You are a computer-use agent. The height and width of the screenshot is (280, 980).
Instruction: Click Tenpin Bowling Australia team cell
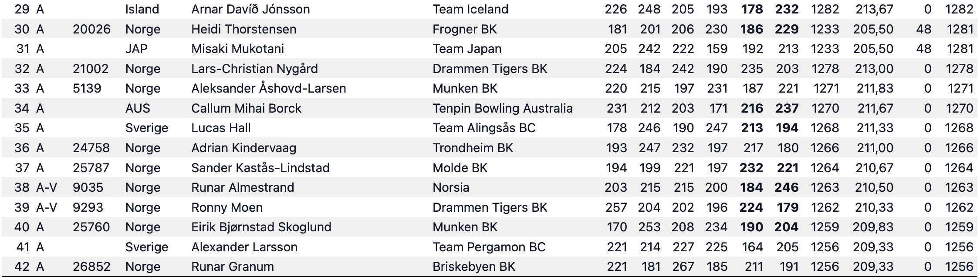coord(503,108)
